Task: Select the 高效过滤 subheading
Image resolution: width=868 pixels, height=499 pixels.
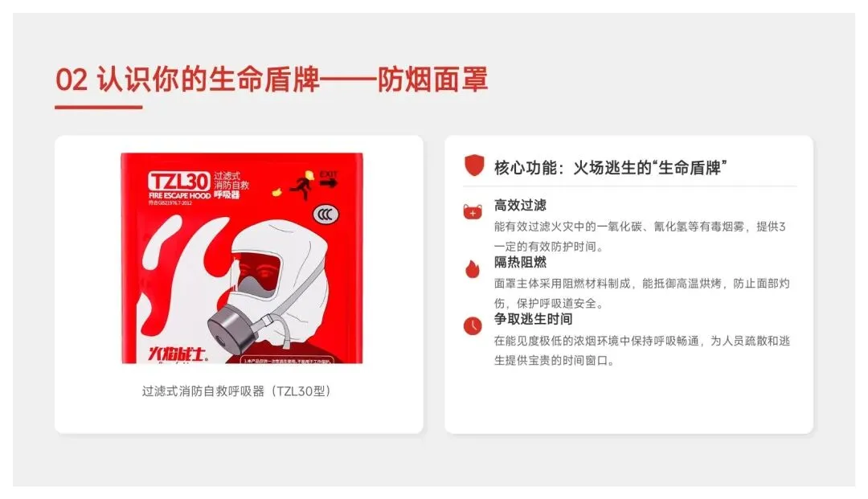Action: pos(520,205)
